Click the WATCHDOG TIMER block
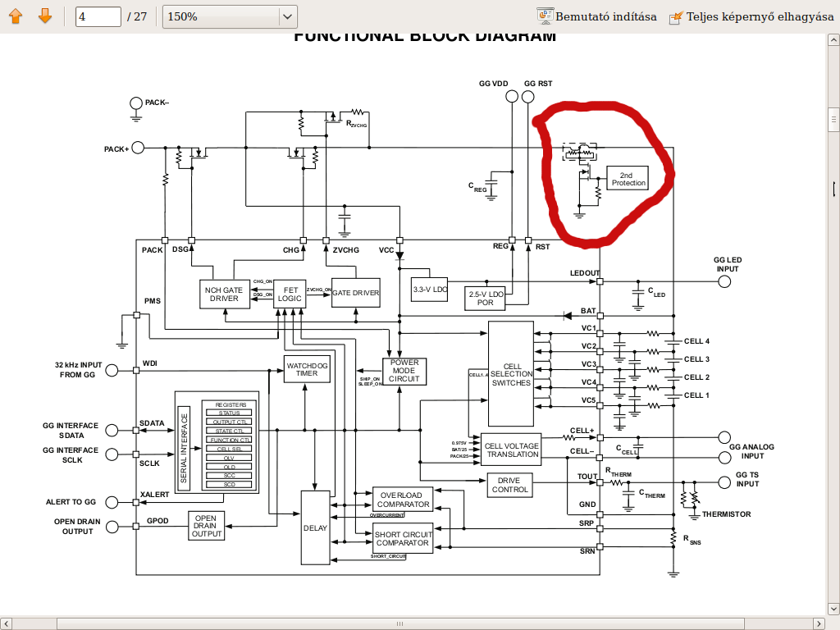The image size is (840, 630). click(307, 369)
